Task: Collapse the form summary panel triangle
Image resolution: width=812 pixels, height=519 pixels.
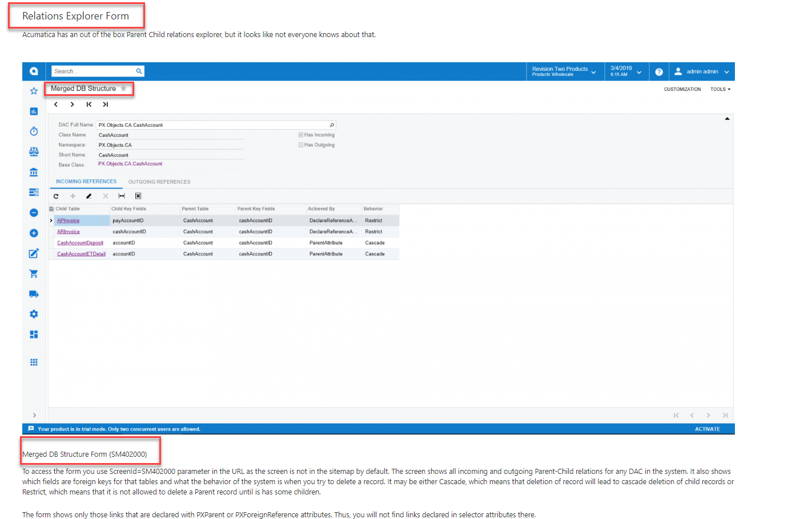Action: (x=727, y=119)
